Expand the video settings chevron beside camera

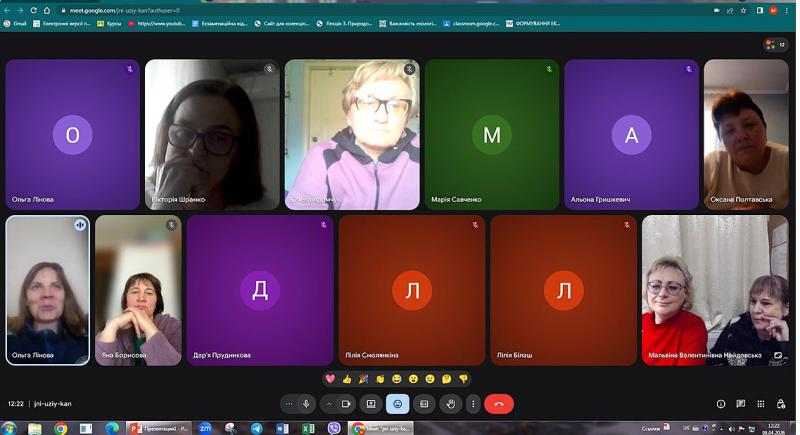tap(329, 404)
